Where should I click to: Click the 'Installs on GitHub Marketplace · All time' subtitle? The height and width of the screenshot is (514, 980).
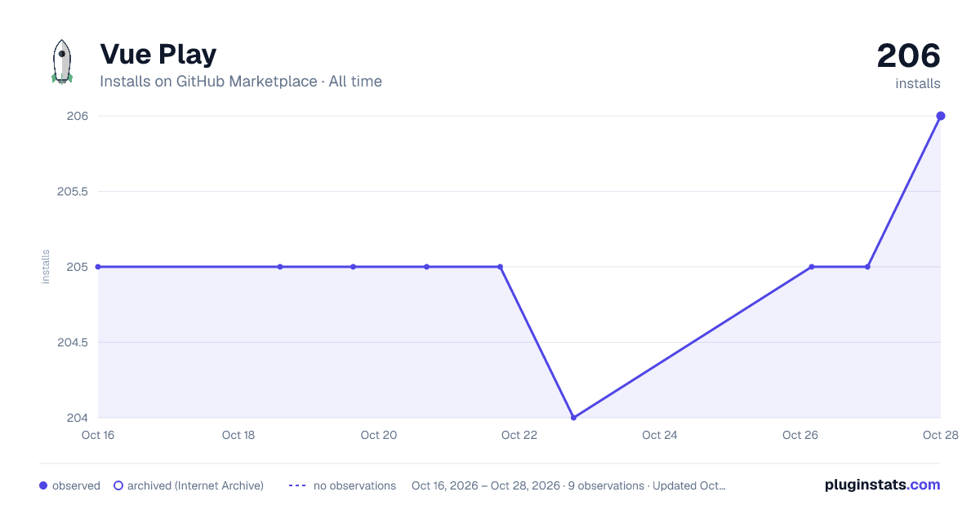[x=241, y=82]
